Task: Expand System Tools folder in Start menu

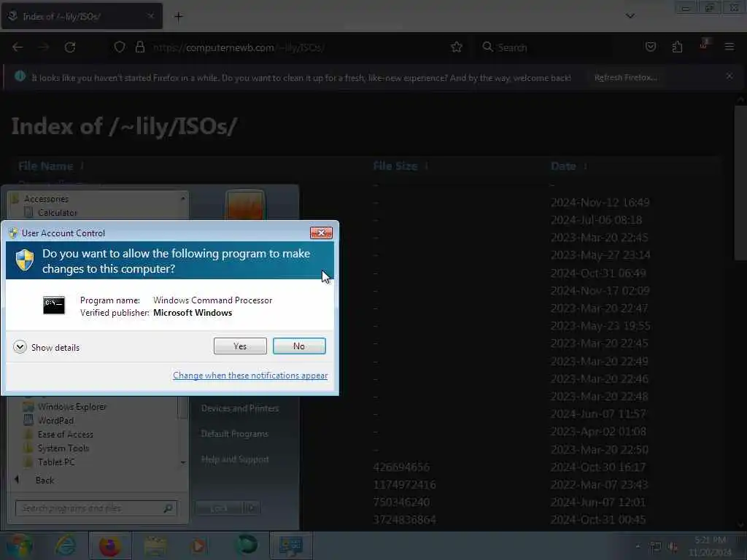Action: [63, 448]
